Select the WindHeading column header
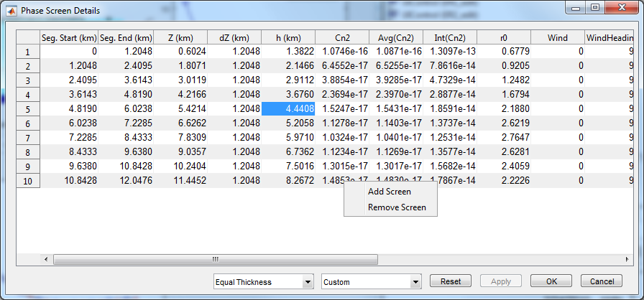Image resolution: width=644 pixels, height=300 pixels. pos(609,38)
